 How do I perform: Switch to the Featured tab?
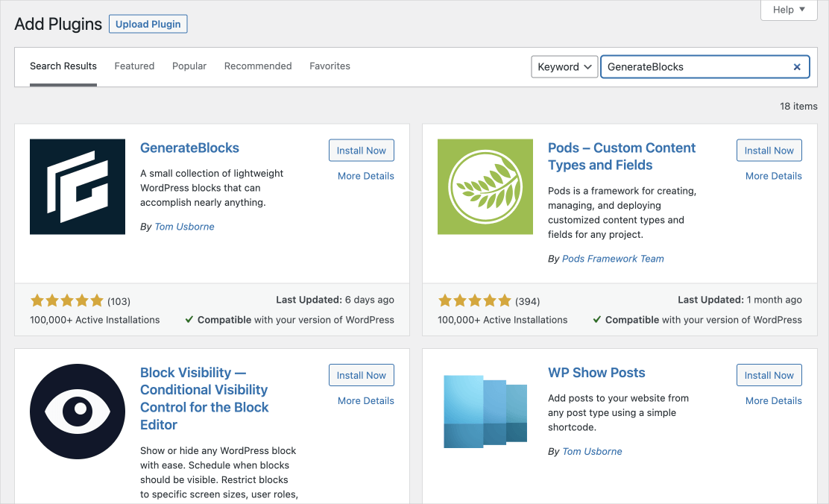pyautogui.click(x=134, y=66)
